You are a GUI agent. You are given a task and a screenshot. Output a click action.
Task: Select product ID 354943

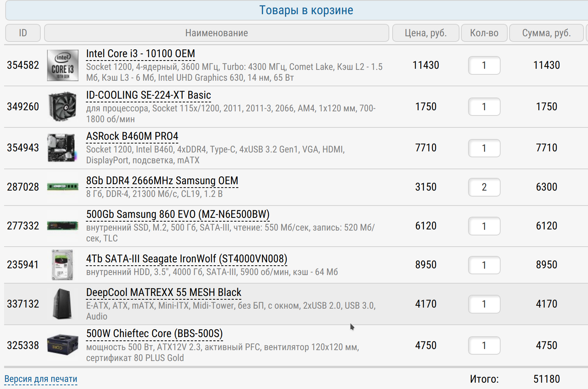(x=23, y=148)
